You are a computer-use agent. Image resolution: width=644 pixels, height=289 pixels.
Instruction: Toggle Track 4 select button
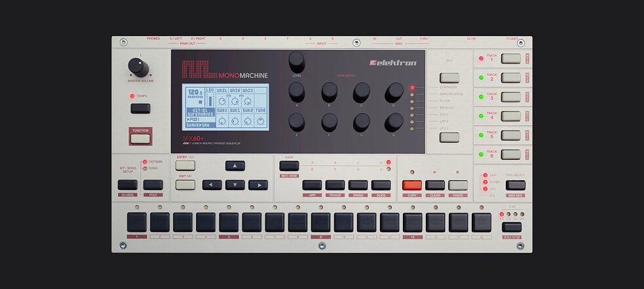pos(510,117)
